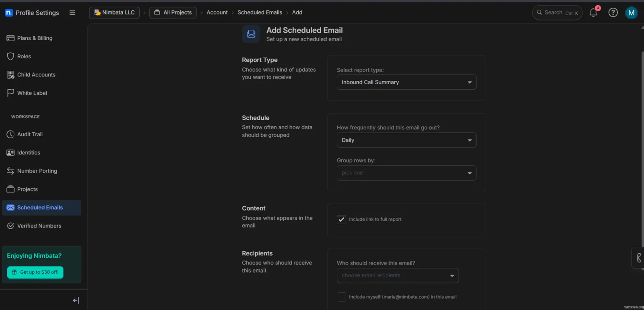The height and width of the screenshot is (310, 644).
Task: Click Get up to $50 off button
Action: [35, 272]
